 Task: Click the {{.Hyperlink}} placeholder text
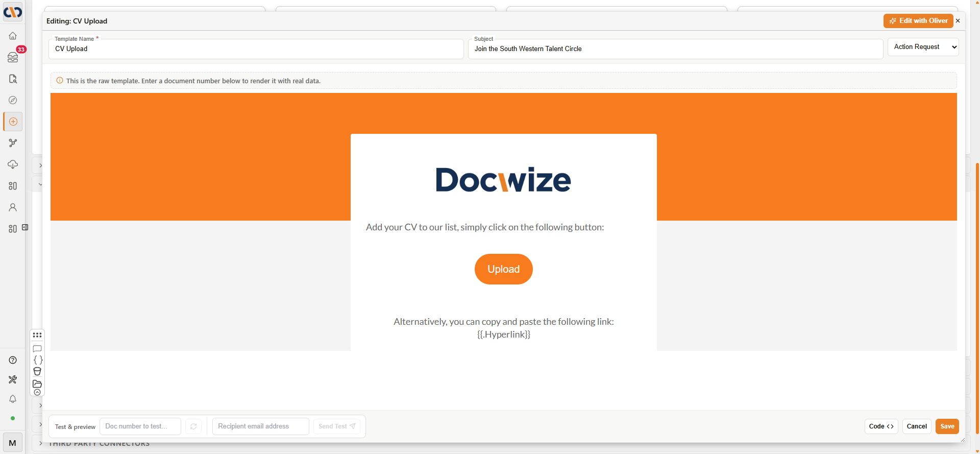click(x=504, y=334)
